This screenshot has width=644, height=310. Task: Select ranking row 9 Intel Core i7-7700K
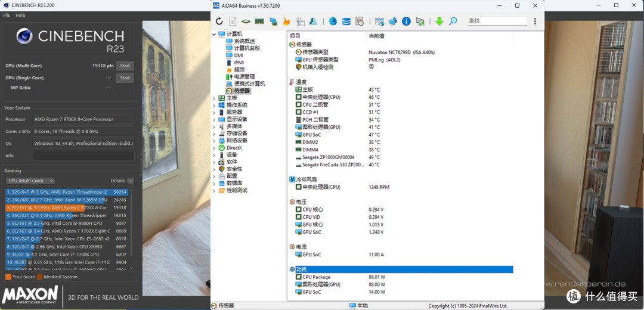[x=67, y=254]
